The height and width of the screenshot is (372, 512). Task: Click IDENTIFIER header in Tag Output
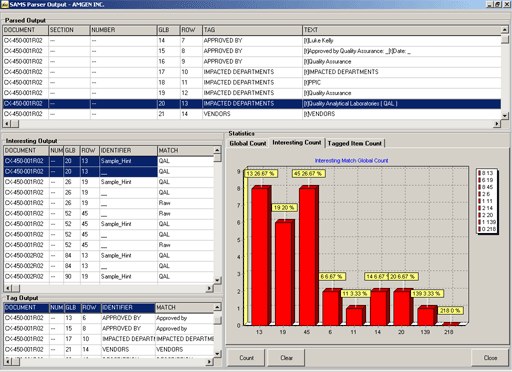pyautogui.click(x=128, y=307)
